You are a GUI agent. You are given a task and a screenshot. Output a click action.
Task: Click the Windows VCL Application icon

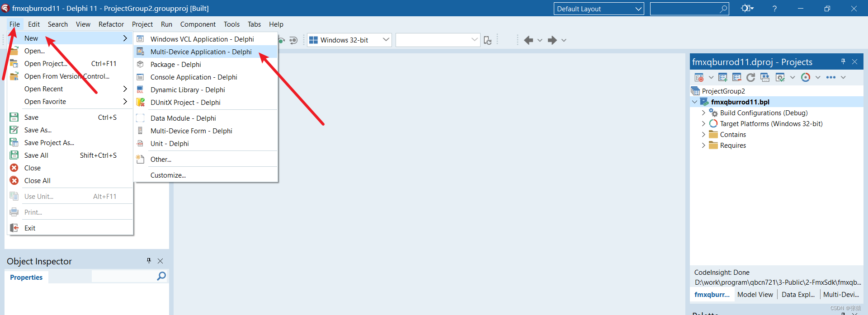[140, 39]
